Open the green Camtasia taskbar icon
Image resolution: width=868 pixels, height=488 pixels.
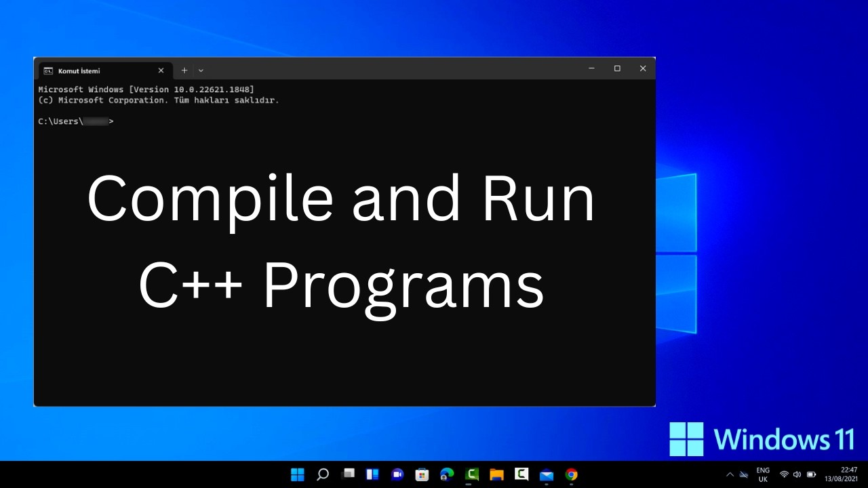click(472, 474)
